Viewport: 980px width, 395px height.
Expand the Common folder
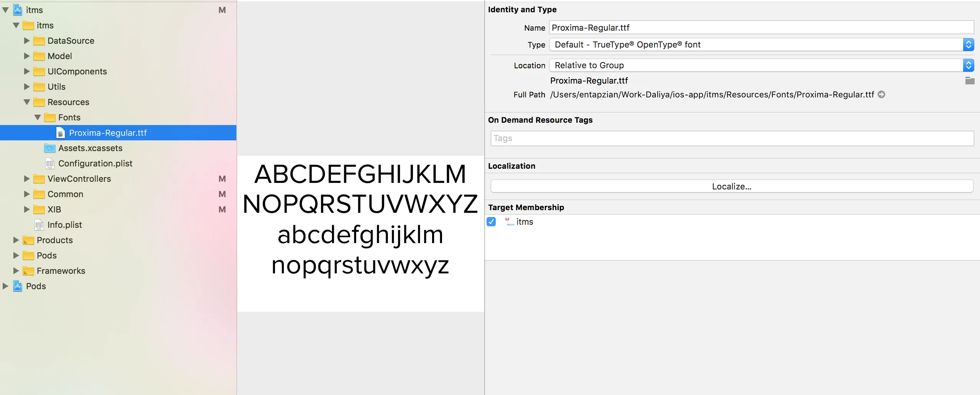click(x=27, y=194)
